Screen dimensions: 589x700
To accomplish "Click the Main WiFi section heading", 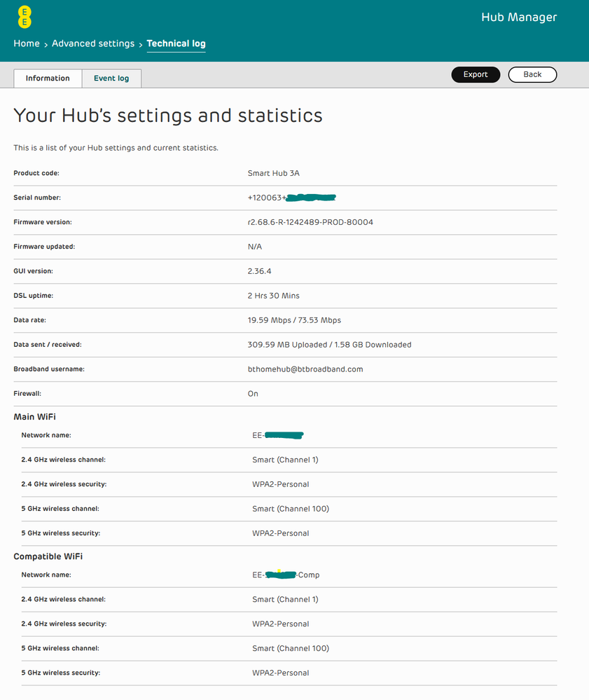I will click(34, 417).
